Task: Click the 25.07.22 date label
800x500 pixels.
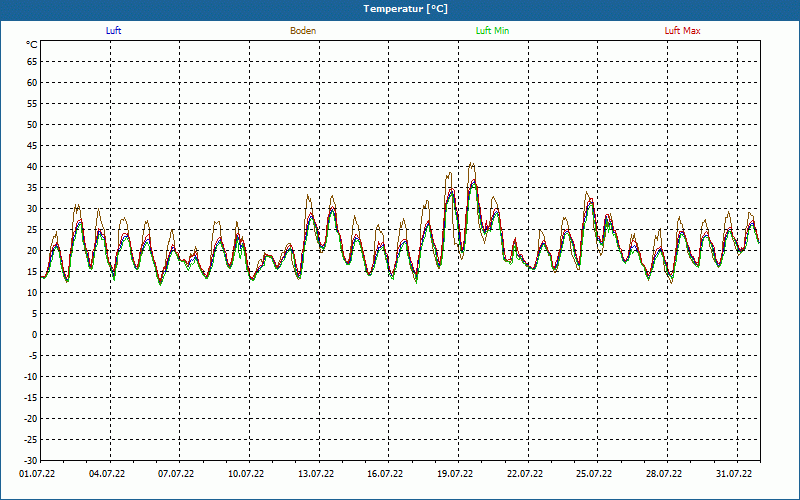Action: click(594, 474)
